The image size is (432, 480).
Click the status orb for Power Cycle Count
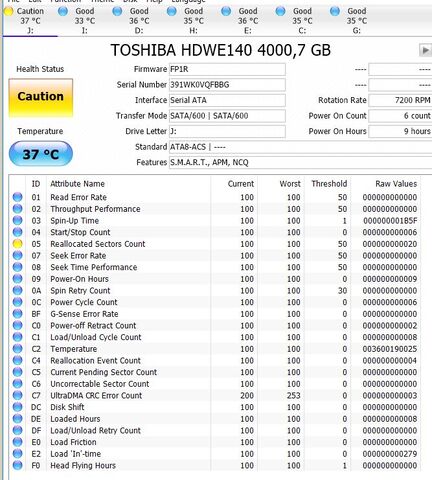coord(17,302)
